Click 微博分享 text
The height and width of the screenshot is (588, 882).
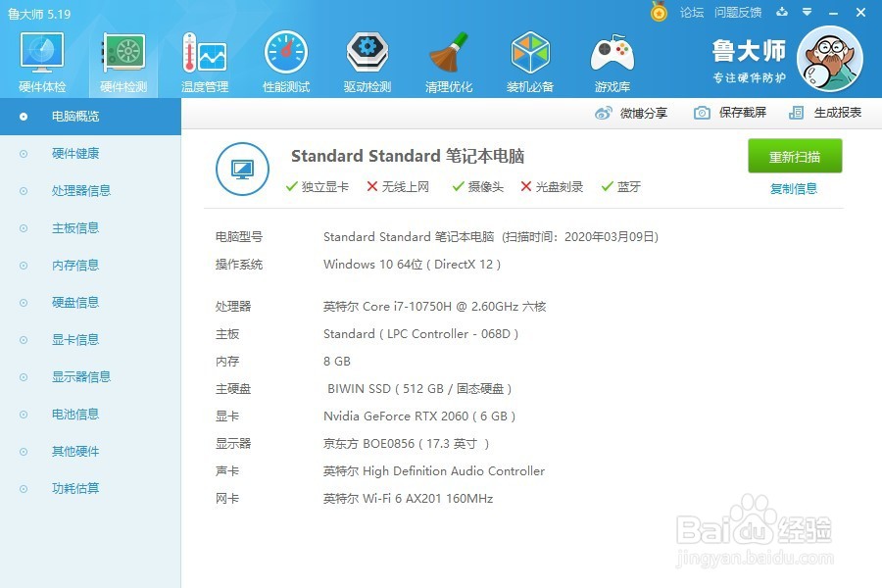coord(644,113)
